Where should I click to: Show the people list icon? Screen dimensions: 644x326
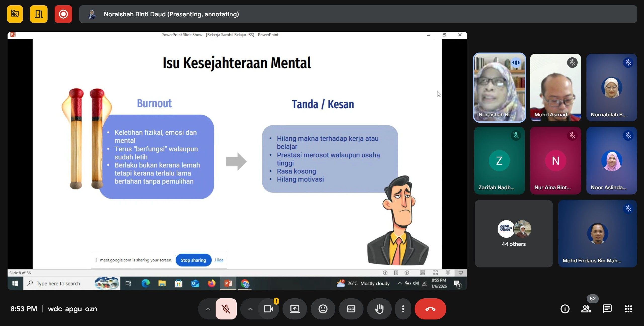[586, 309]
